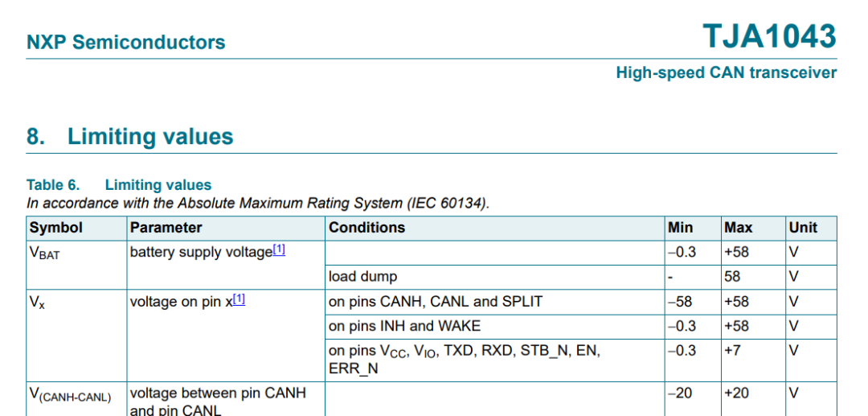Click the Max value +7
The image size is (868, 416).
coord(732,351)
